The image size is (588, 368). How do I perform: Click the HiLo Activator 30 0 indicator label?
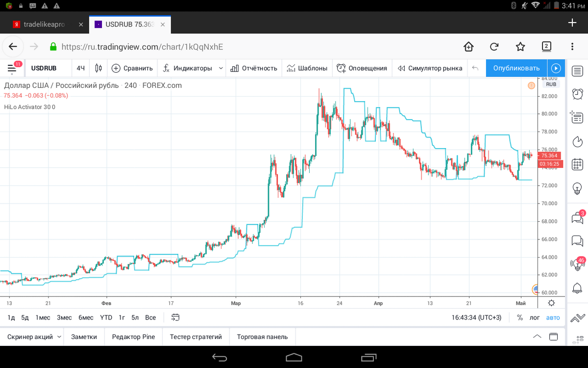click(x=29, y=106)
